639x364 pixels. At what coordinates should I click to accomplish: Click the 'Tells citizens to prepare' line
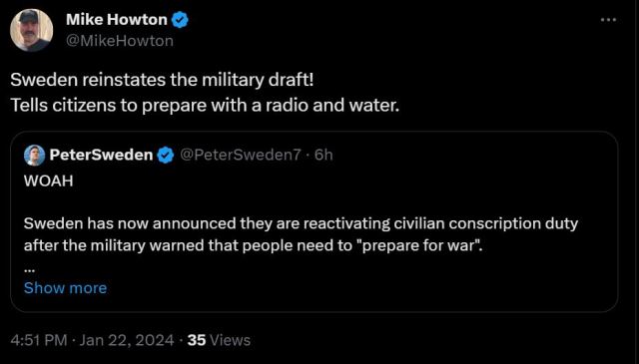coord(205,106)
